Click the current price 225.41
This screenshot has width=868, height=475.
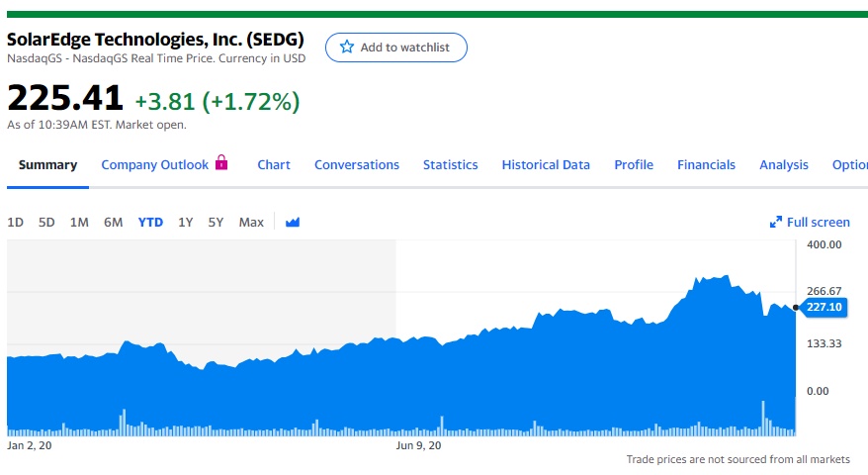coord(65,98)
